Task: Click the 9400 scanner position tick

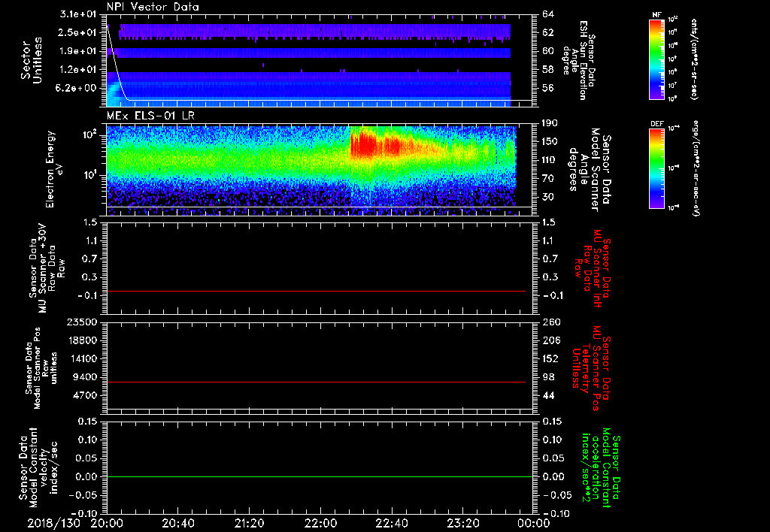Action: (x=85, y=377)
